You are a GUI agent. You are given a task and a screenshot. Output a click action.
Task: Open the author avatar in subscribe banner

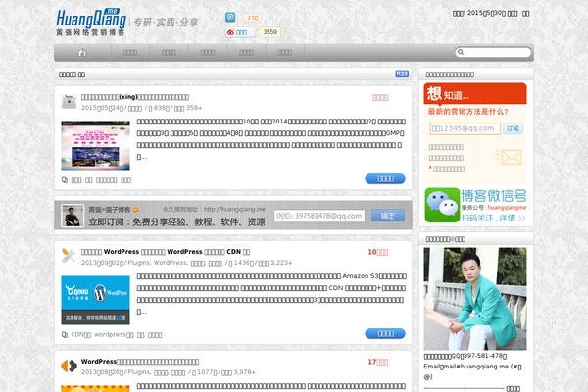[x=73, y=216]
